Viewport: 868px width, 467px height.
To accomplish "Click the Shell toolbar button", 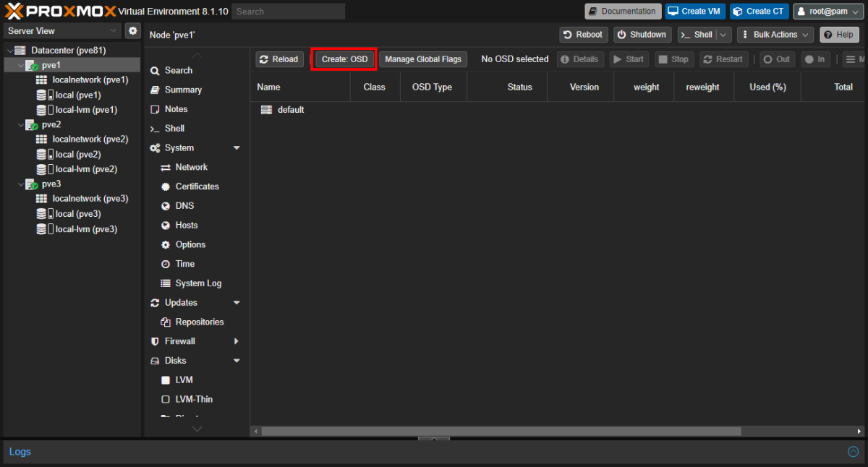I will 697,35.
